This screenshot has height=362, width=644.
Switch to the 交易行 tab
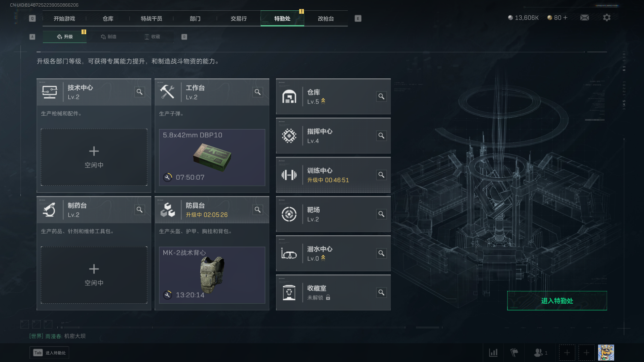point(238,18)
